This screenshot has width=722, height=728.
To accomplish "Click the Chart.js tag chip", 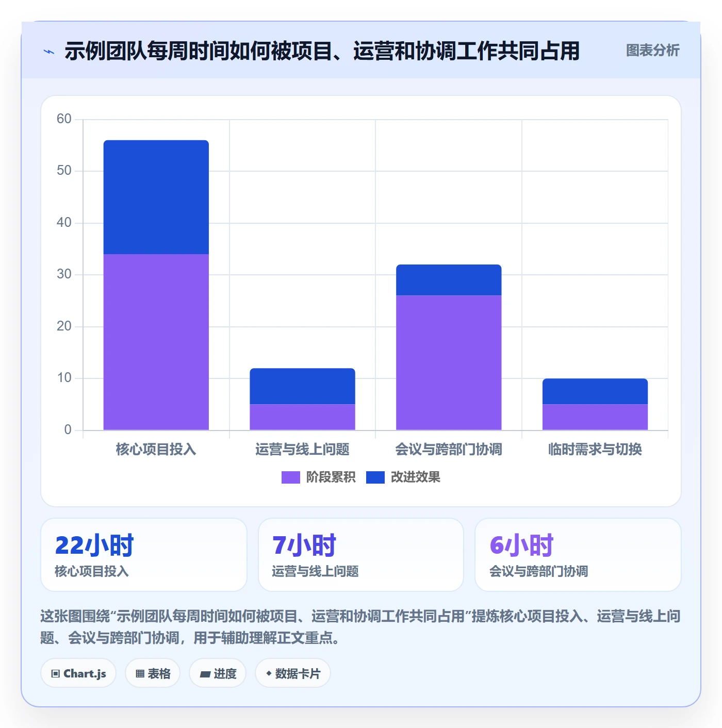I will [78, 673].
